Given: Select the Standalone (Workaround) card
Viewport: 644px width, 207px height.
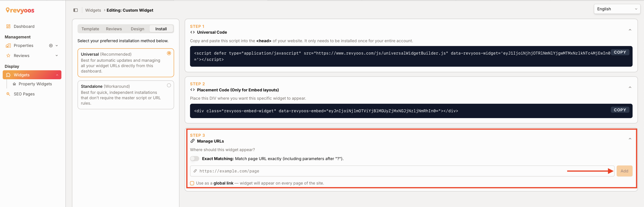Looking at the screenshot, I should (x=126, y=95).
